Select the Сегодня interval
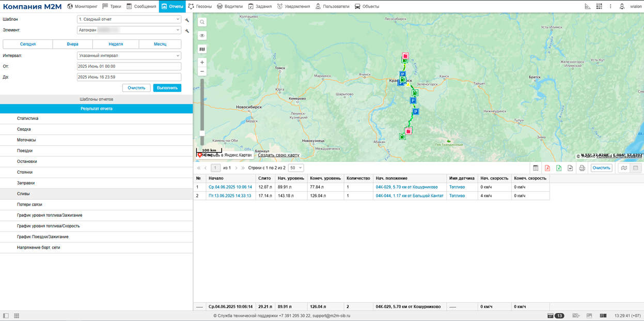Viewport: 644px width, 321px height. pos(28,44)
